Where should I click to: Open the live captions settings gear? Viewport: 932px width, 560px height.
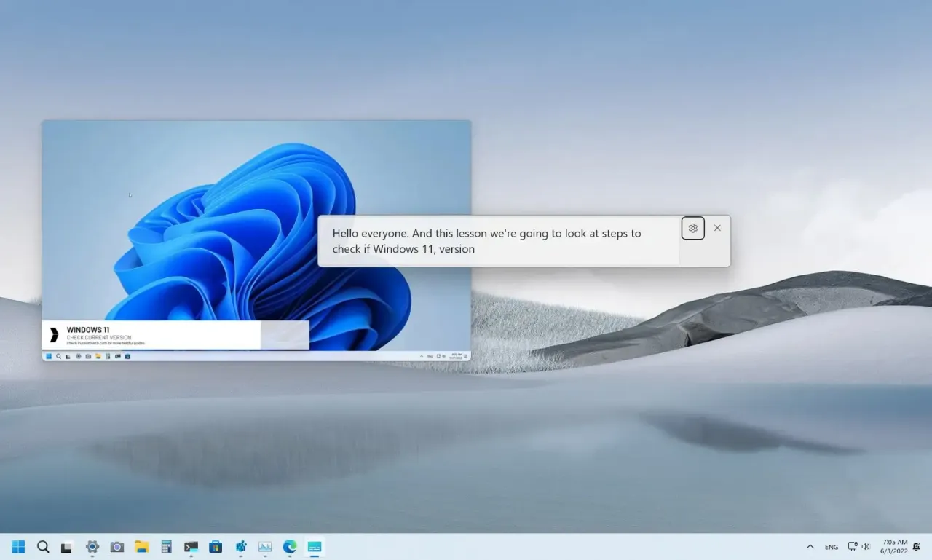click(692, 228)
